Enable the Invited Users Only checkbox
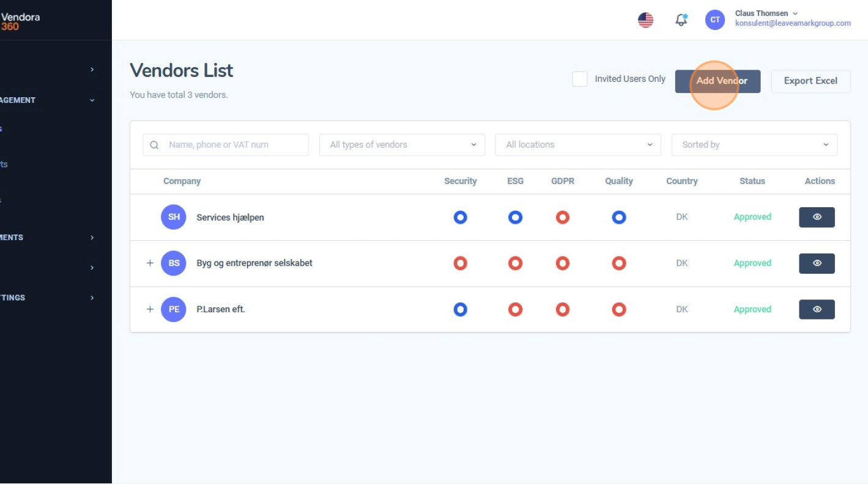This screenshot has width=868, height=484. (579, 79)
